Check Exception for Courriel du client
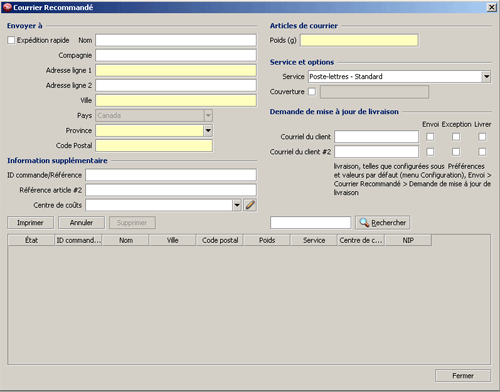The image size is (500, 392). point(456,137)
